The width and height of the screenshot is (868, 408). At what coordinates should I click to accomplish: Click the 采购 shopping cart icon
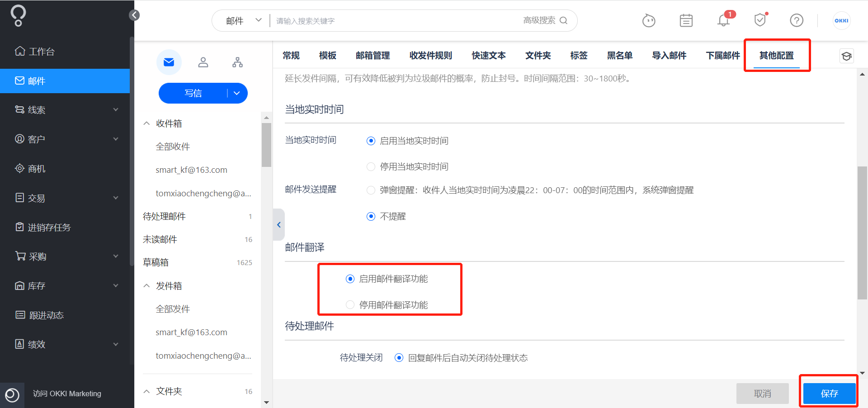[x=20, y=256]
